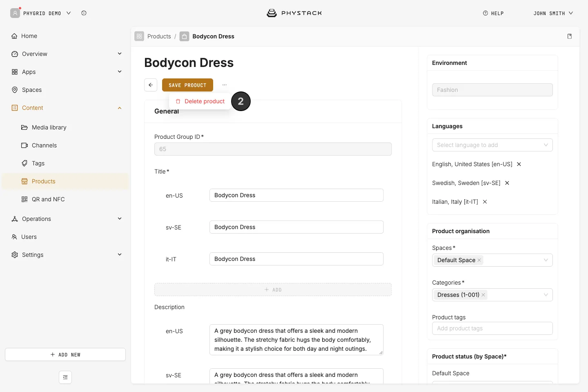
Task: Click the Save Product button
Action: (x=187, y=85)
